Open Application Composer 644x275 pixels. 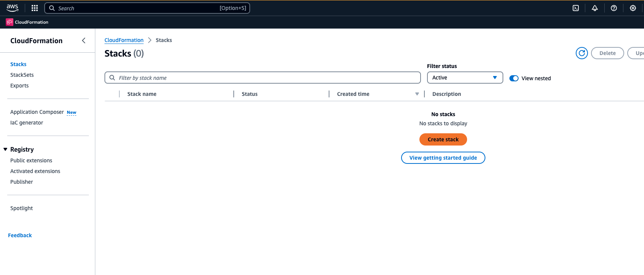37,112
